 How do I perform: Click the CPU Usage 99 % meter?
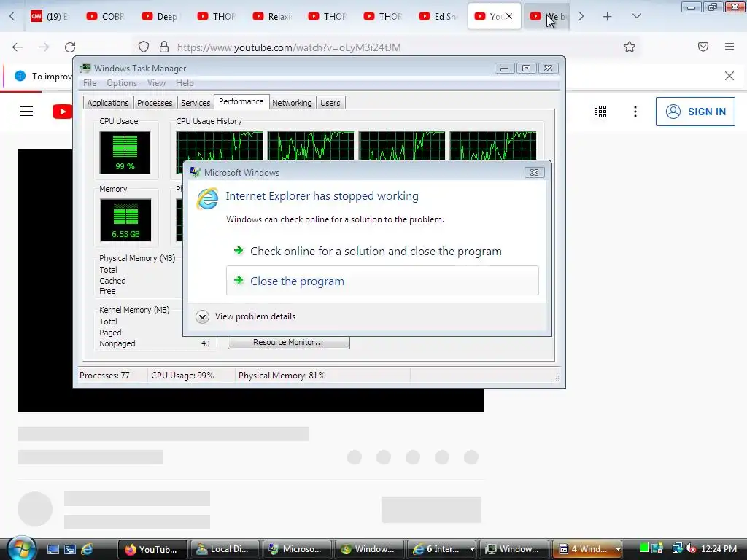point(125,152)
